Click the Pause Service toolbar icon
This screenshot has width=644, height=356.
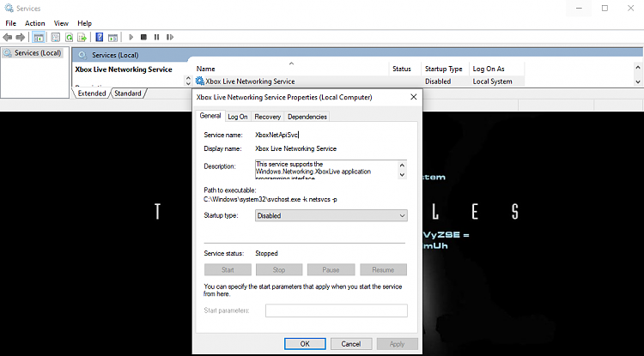tap(156, 38)
